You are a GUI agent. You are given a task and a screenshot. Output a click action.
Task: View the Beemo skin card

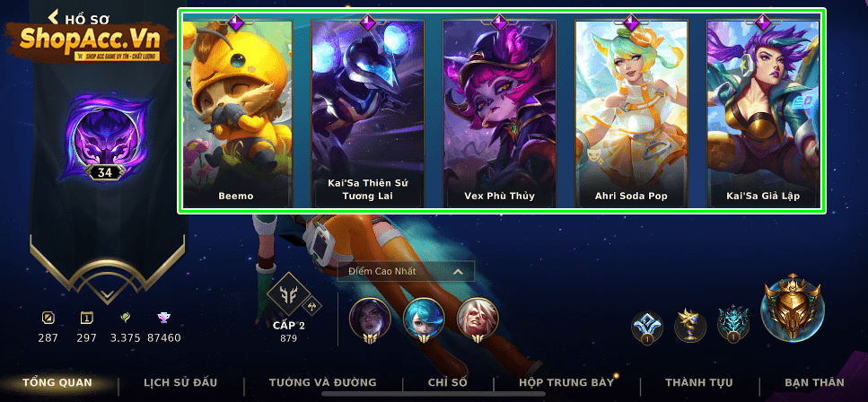pyautogui.click(x=236, y=112)
